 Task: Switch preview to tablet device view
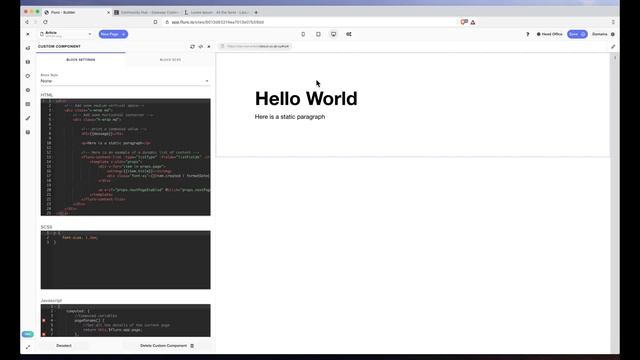pyautogui.click(x=318, y=34)
